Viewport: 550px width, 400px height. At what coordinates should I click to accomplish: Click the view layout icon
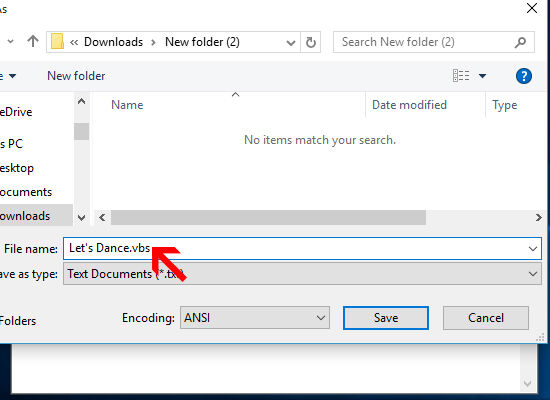[461, 75]
